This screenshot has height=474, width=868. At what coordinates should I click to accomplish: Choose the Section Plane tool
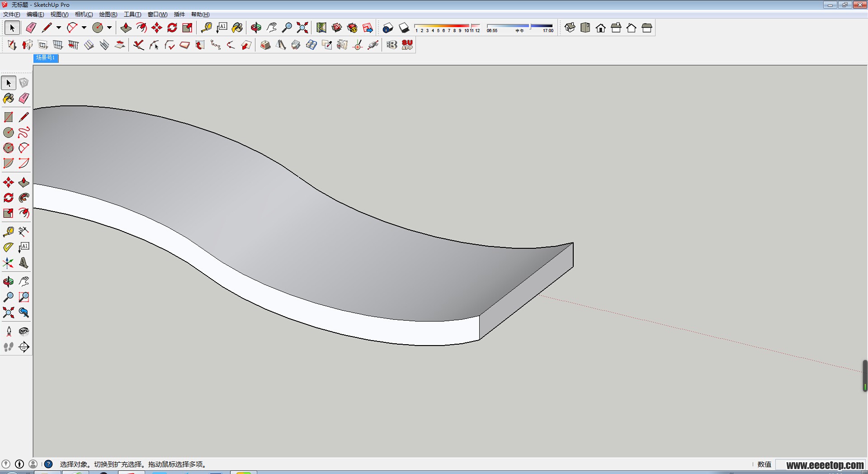24,347
